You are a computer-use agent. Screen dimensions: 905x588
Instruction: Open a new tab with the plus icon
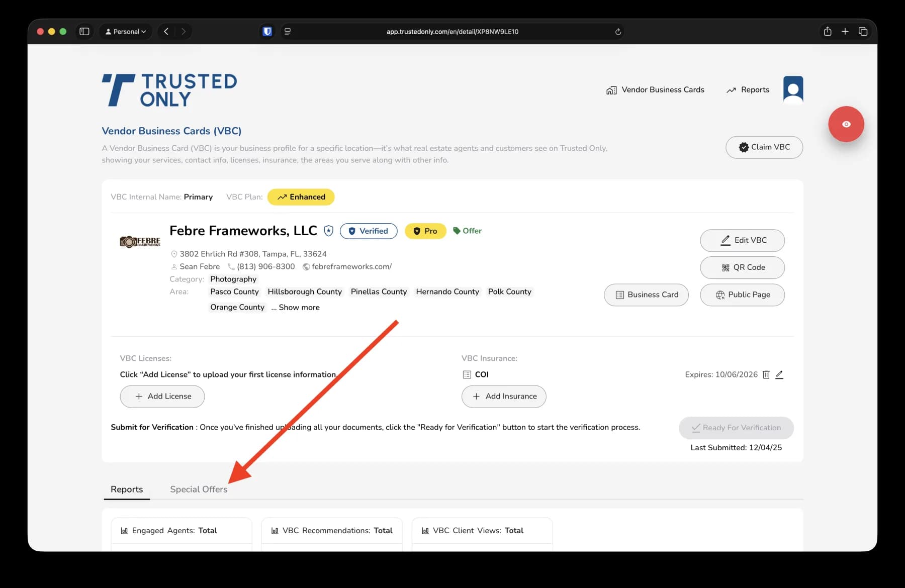(x=845, y=32)
